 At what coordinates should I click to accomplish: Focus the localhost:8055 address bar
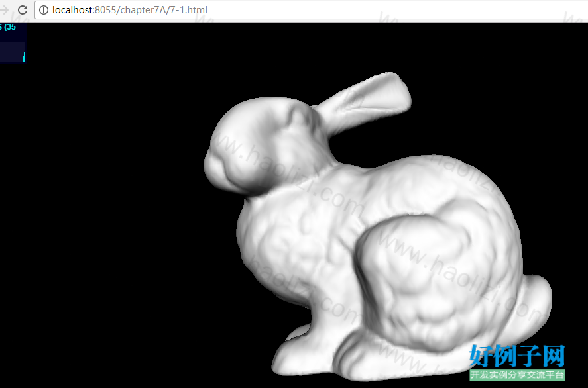coord(312,10)
